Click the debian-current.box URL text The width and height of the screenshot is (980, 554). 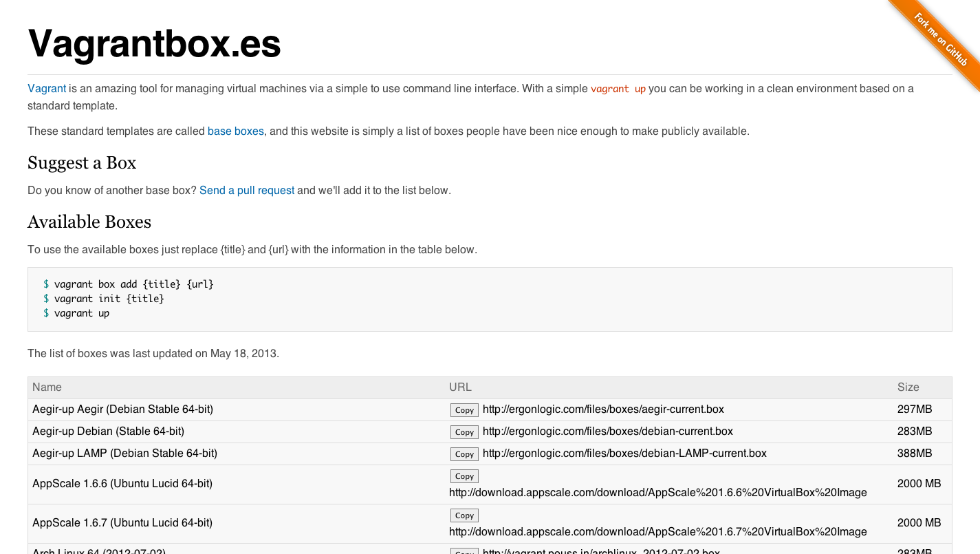(608, 432)
